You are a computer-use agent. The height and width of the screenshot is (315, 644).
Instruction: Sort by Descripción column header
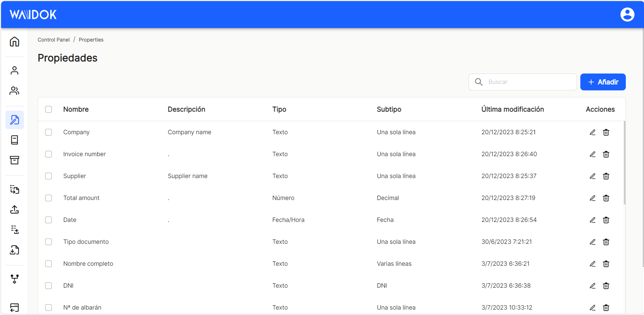pyautogui.click(x=186, y=109)
